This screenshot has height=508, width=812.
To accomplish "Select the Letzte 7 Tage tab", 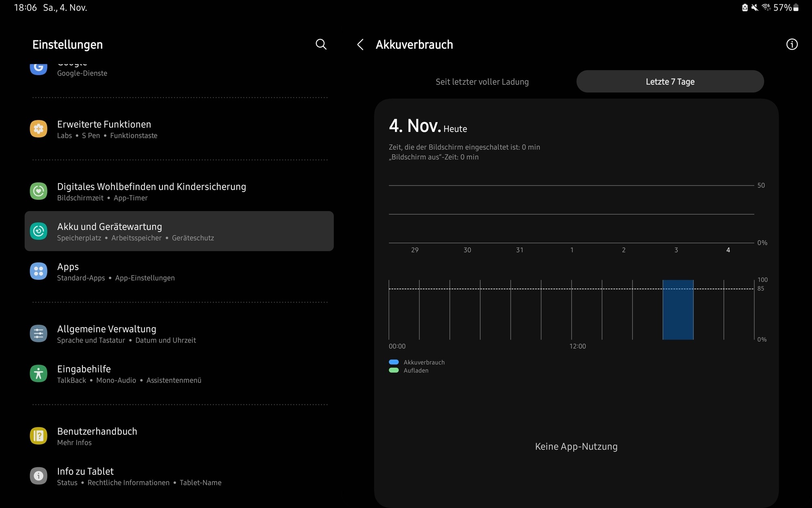I will (670, 82).
